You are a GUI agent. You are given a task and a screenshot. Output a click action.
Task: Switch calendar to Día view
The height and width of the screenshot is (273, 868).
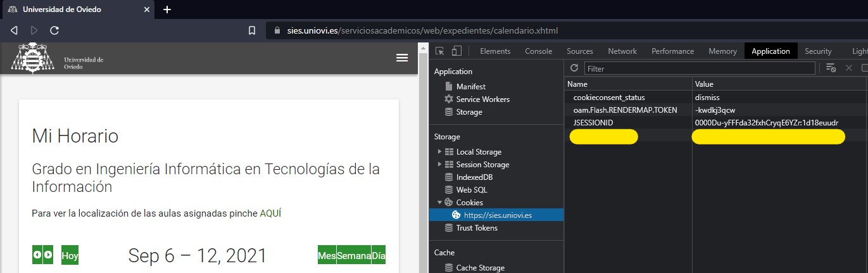[x=378, y=256]
